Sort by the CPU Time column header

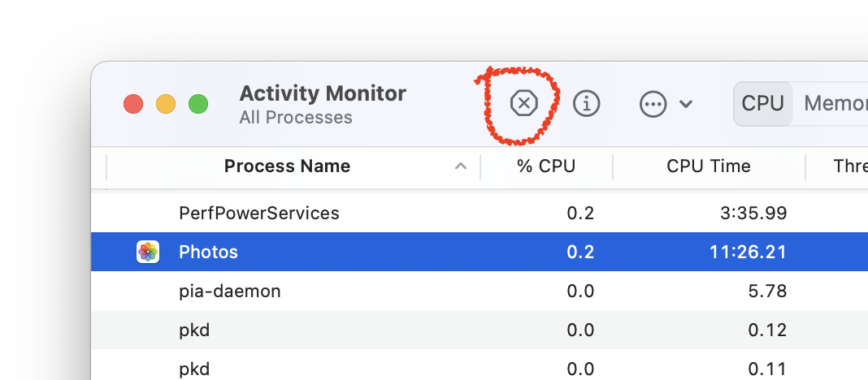709,166
